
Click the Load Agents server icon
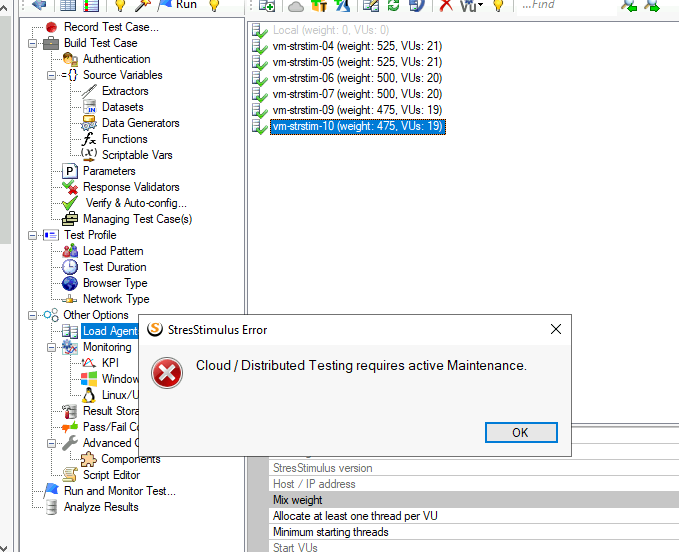pos(70,331)
